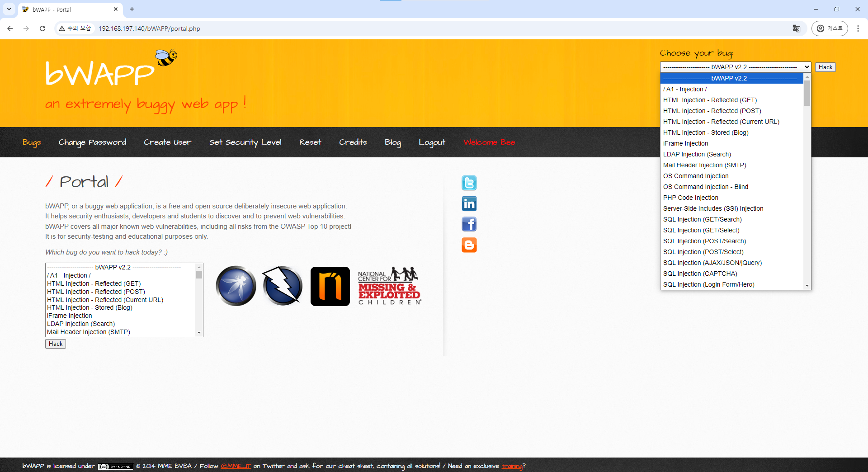This screenshot has width=868, height=472.
Task: Select iFrame Injection in portal listbox
Action: [x=121, y=316]
